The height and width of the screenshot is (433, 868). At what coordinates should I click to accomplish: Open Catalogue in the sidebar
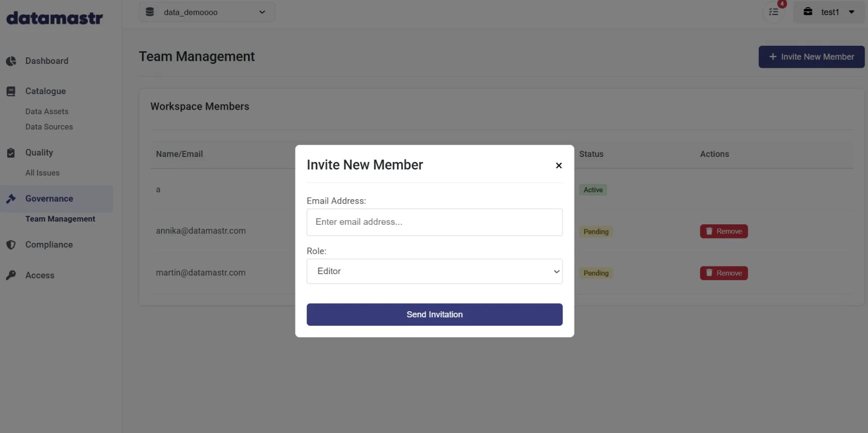click(45, 91)
